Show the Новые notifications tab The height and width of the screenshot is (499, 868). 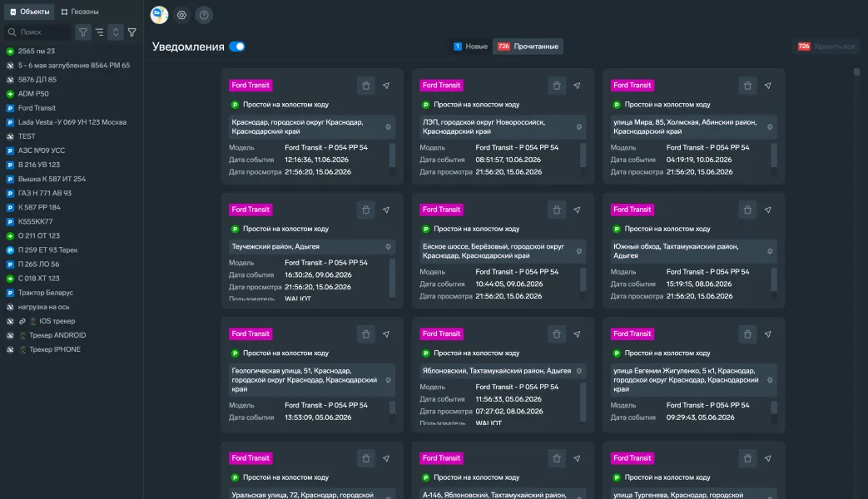click(470, 47)
